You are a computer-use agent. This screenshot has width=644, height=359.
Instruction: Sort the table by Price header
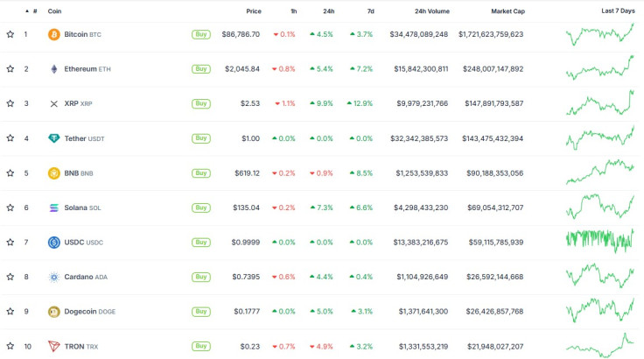(254, 11)
